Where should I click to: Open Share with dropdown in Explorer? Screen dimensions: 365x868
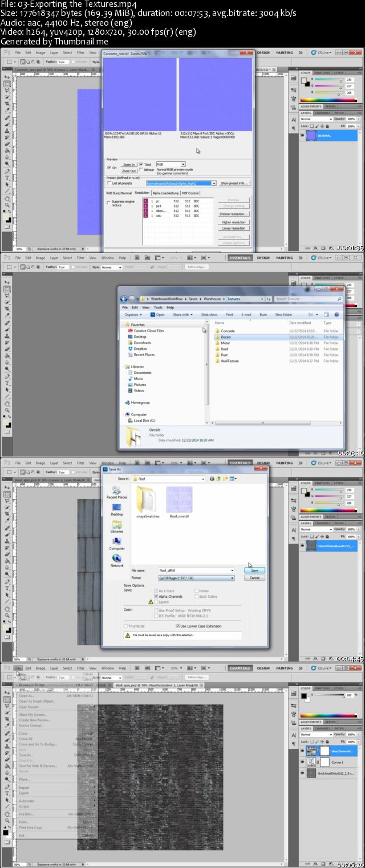tap(182, 315)
